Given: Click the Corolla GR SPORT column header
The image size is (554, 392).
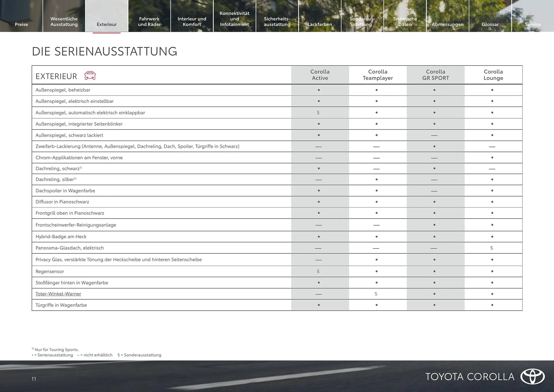Looking at the screenshot, I should click(x=436, y=75).
